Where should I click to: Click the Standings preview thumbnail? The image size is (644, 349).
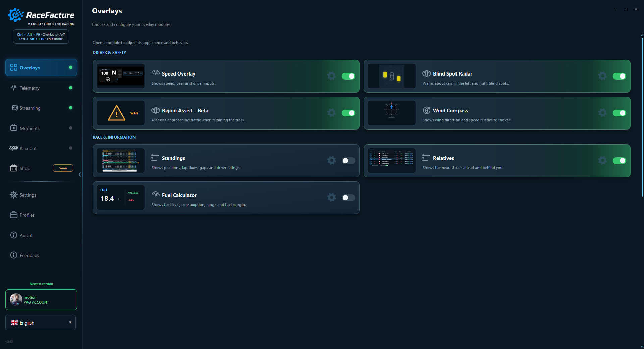click(x=121, y=161)
